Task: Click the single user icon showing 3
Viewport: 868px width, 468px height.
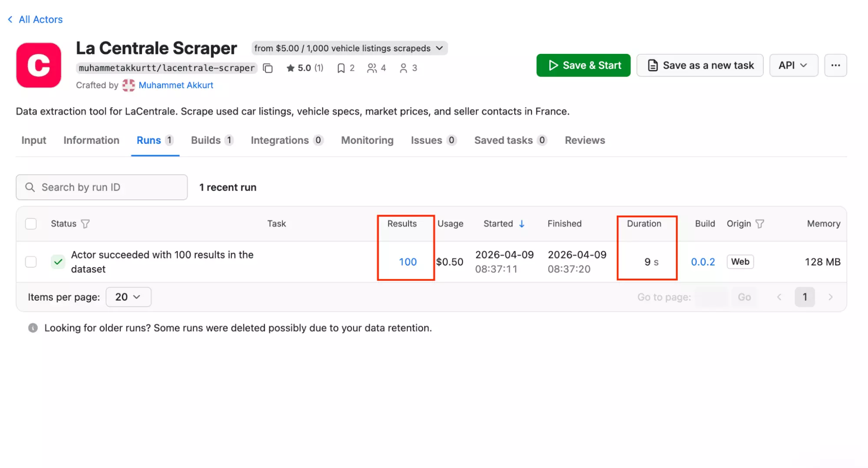Action: (408, 68)
